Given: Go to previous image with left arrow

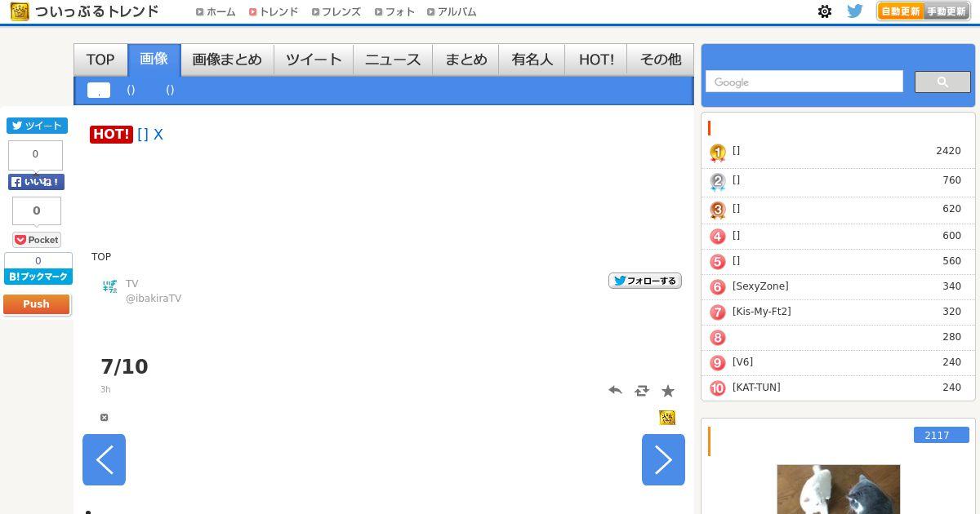Looking at the screenshot, I should click(104, 460).
